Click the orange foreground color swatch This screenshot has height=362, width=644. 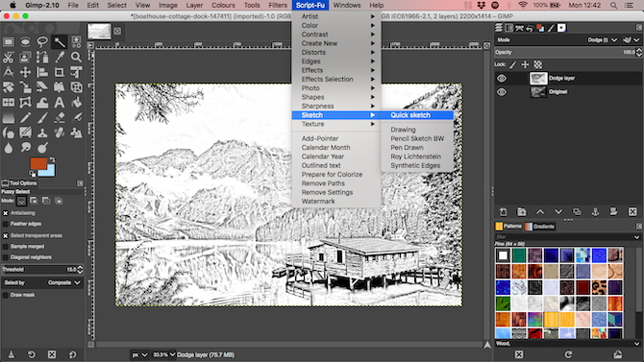pyautogui.click(x=38, y=164)
